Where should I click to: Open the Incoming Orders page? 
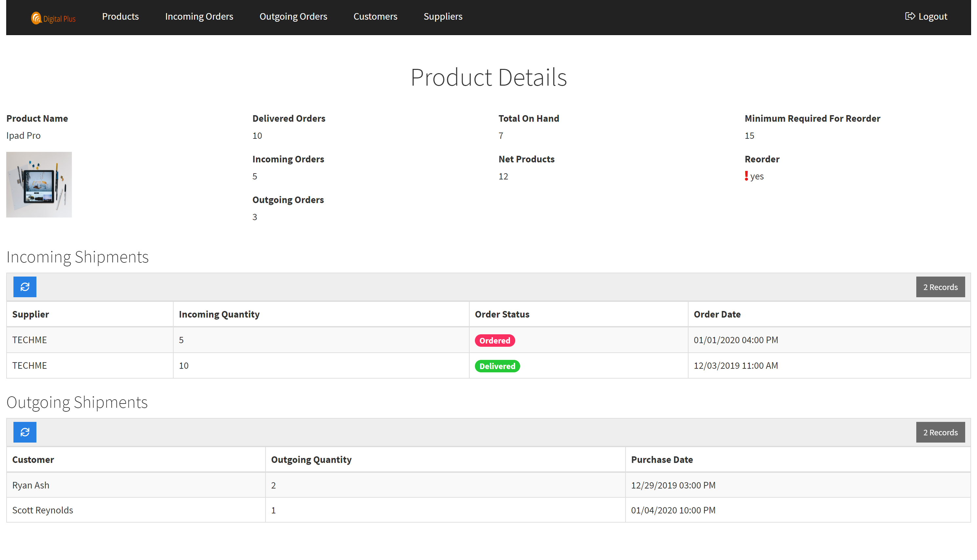click(x=199, y=16)
